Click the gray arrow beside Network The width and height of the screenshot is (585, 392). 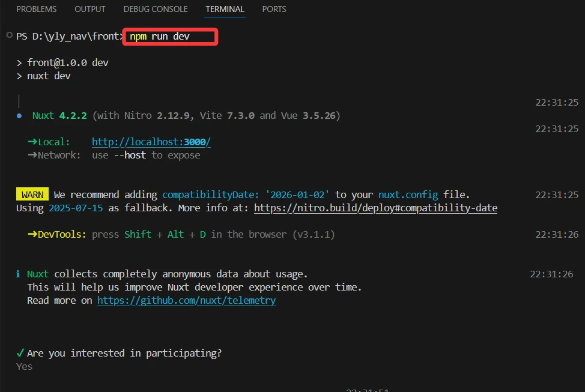32,155
